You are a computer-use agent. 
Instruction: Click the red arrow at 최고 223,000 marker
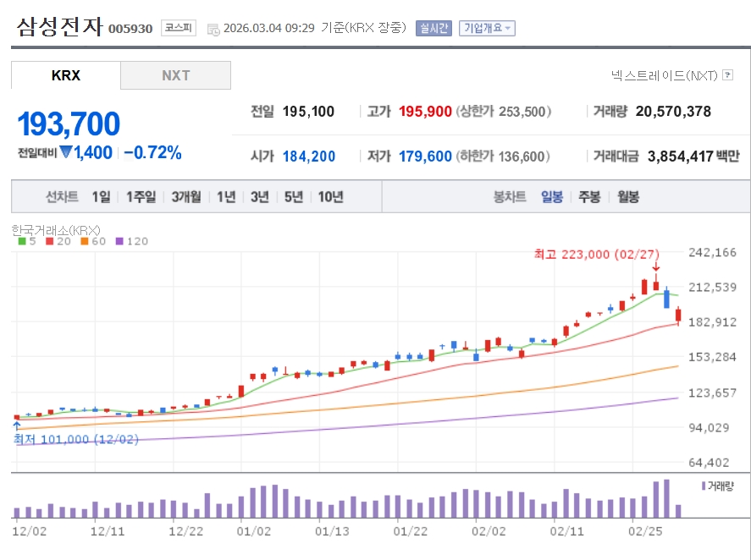pyautogui.click(x=656, y=267)
